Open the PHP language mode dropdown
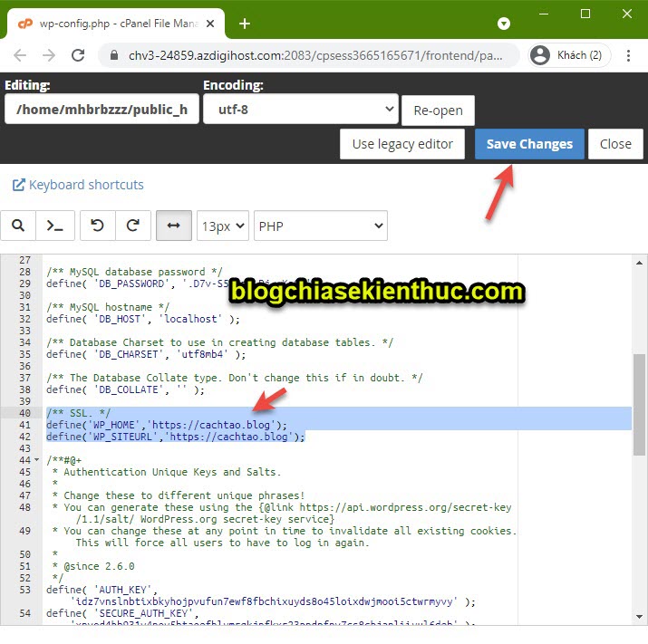This screenshot has width=648, height=644. pos(321,226)
